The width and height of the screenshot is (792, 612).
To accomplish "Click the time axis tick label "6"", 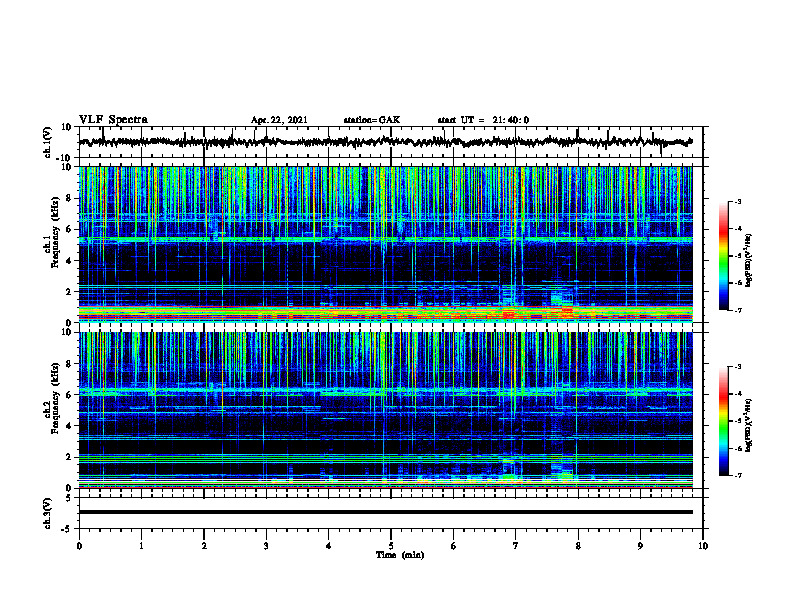I will (454, 546).
